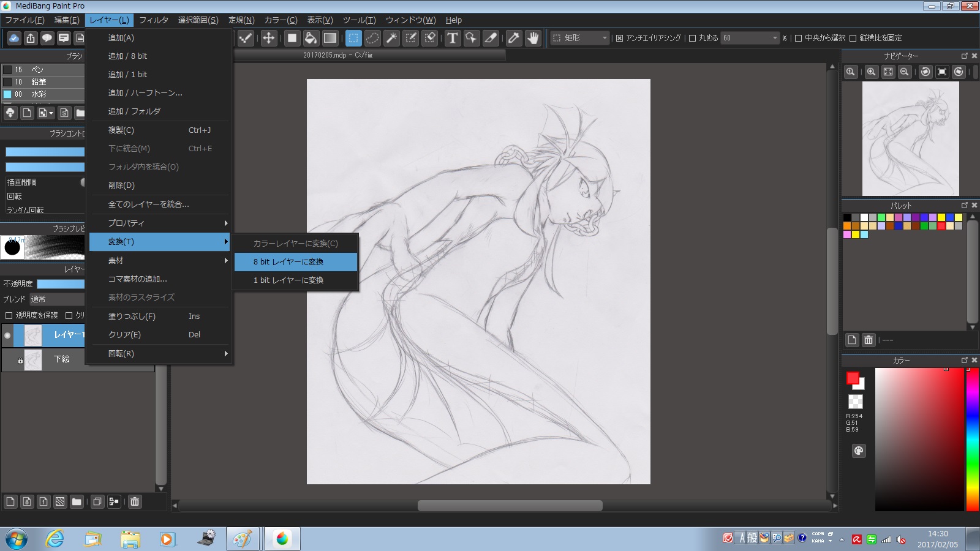
Task: Enable the select-from-center checkbox
Action: (x=798, y=38)
